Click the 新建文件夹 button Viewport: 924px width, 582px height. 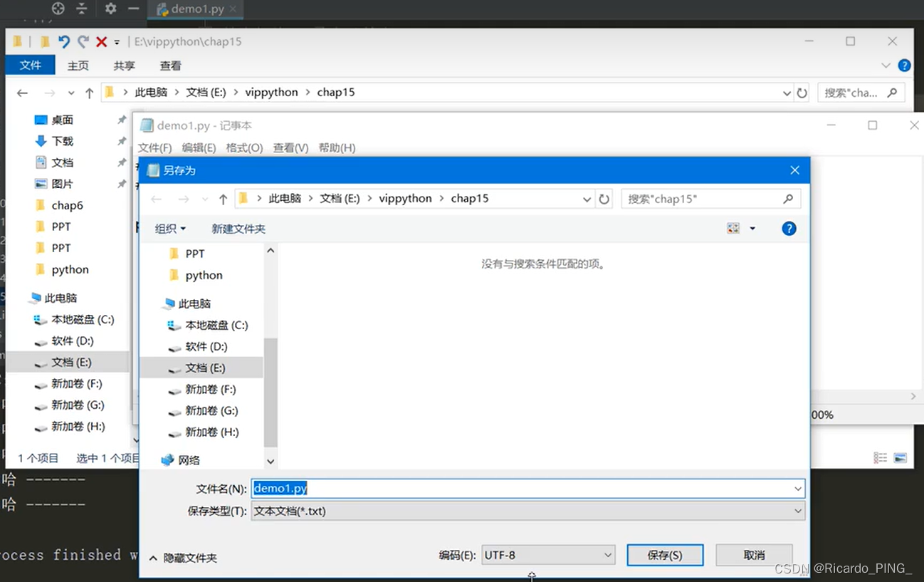coord(238,228)
